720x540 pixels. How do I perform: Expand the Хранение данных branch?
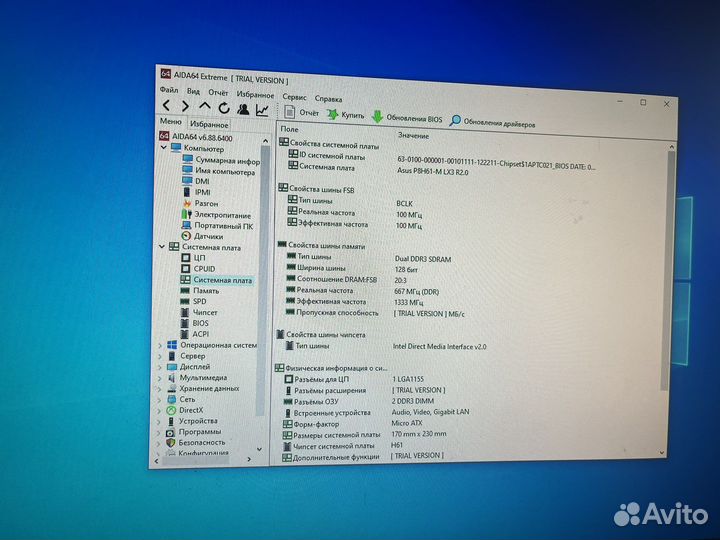[160, 388]
